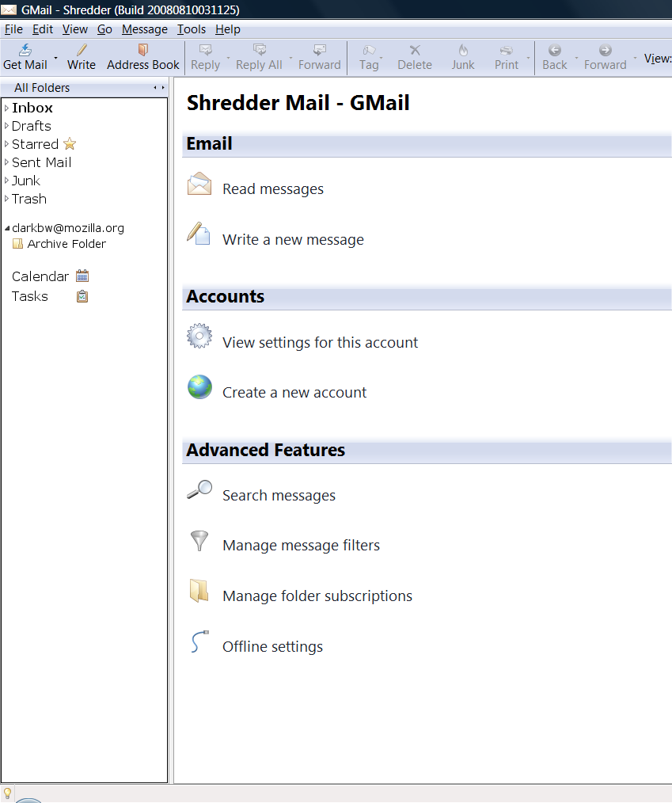Open the File menu

[13, 29]
